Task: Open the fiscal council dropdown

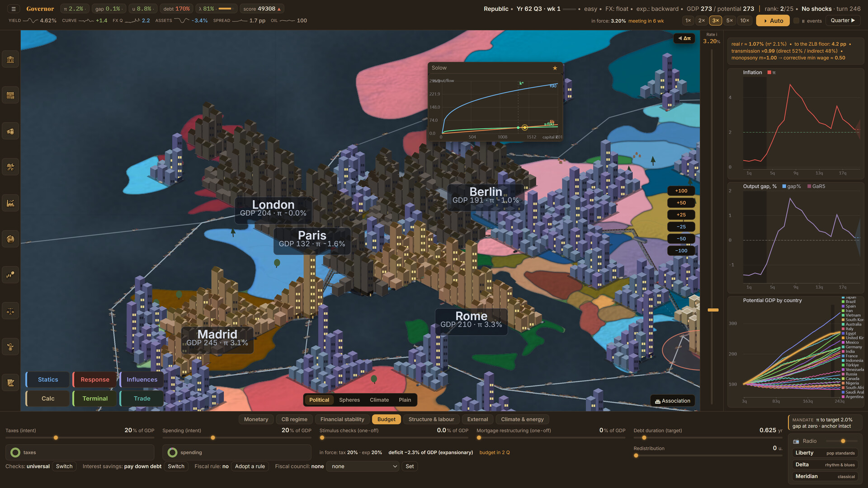Action: [363, 466]
